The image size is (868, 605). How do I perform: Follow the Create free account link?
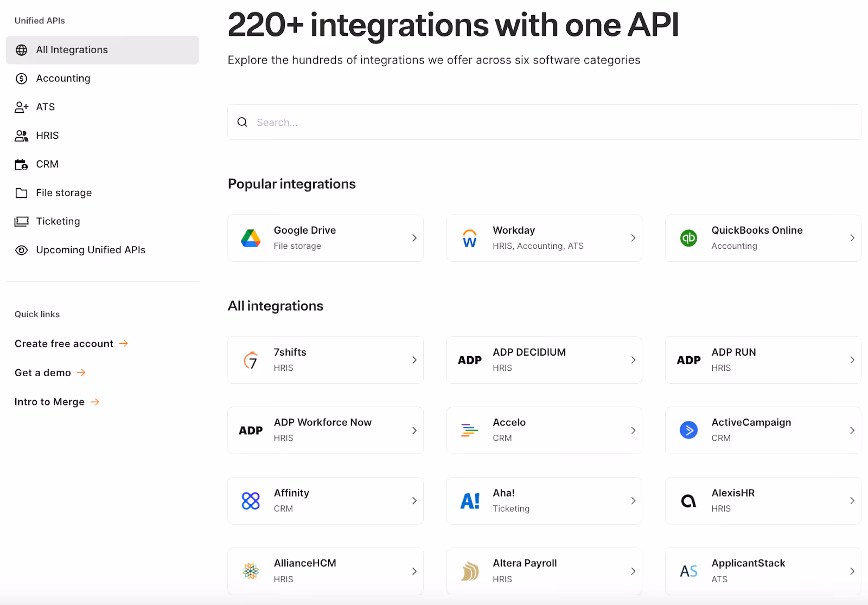click(x=71, y=344)
